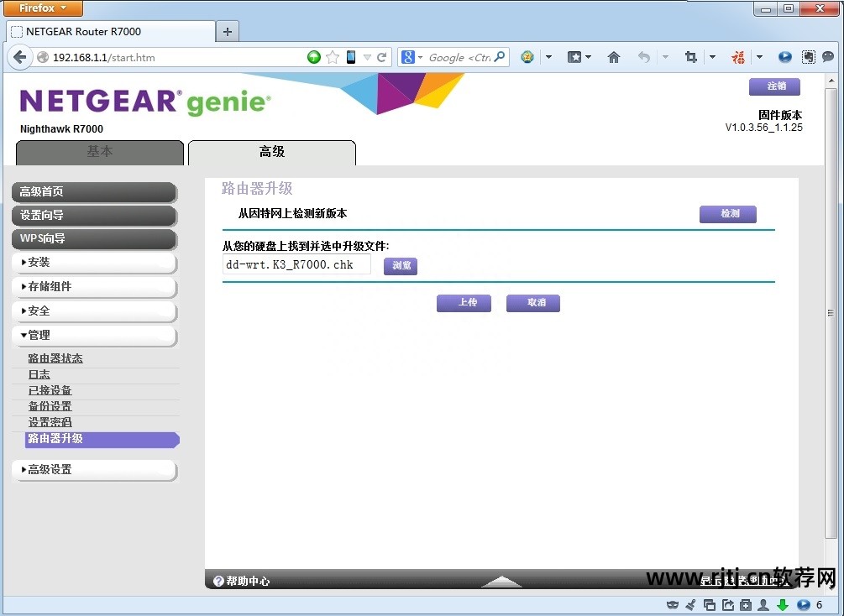844x616 pixels.
Task: Open the dropdown after the undo arrow
Action: tap(665, 56)
